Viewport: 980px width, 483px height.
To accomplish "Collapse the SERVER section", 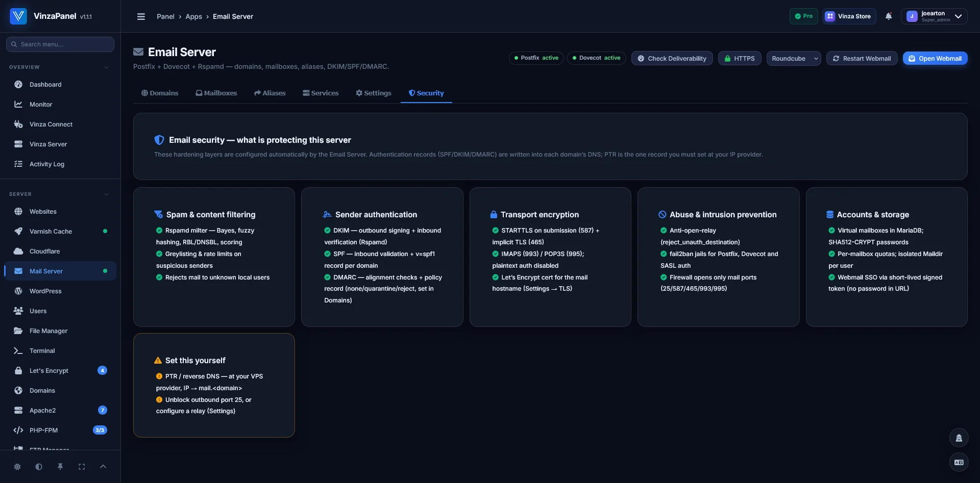I will tap(59, 194).
